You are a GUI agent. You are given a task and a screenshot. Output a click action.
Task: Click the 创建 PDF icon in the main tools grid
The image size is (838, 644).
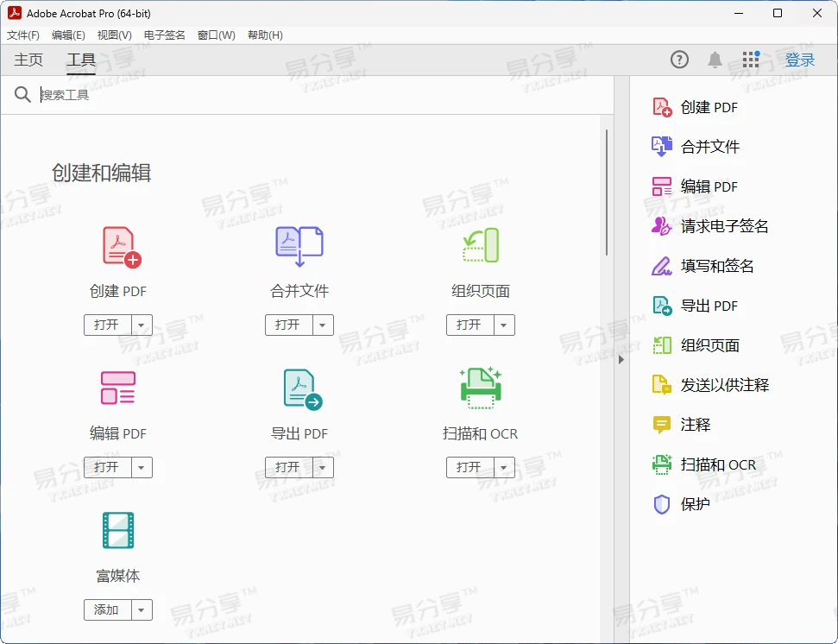122,247
